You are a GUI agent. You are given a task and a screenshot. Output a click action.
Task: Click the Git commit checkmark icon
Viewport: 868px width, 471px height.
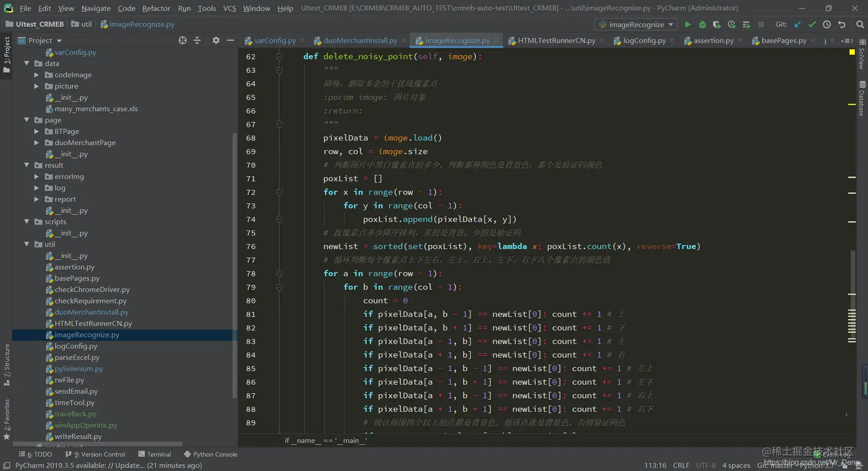(812, 25)
